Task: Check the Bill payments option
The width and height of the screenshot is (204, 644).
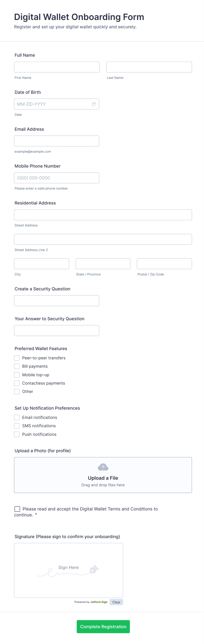Action: (x=17, y=366)
